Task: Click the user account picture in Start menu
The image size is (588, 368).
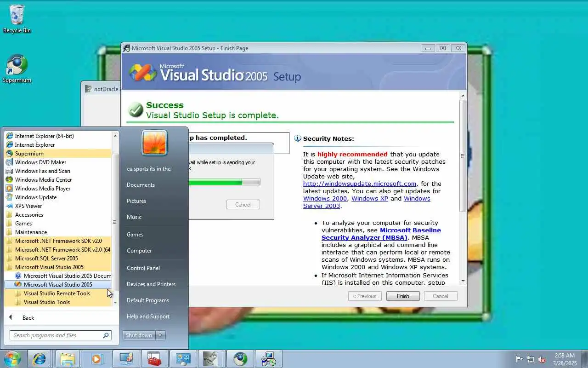Action: click(x=154, y=143)
